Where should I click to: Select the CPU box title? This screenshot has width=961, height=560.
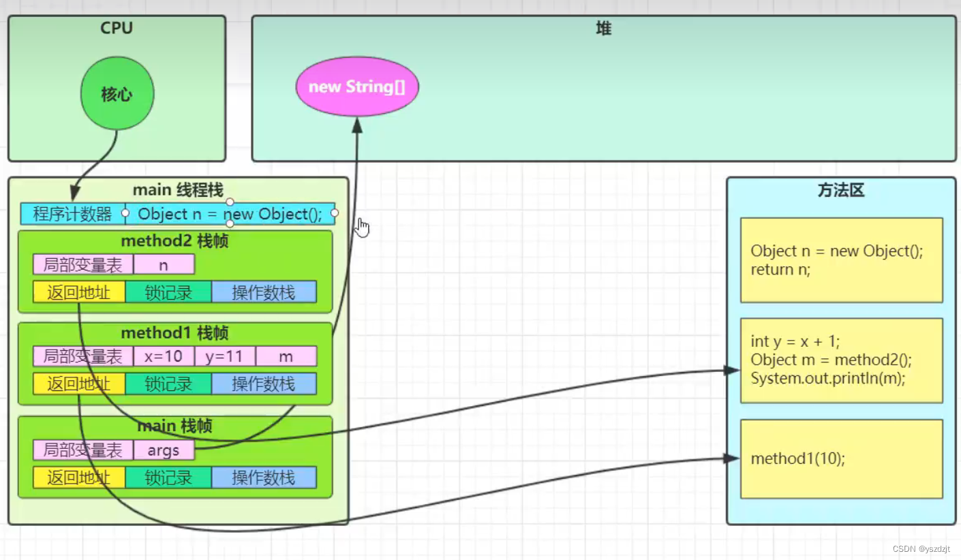[x=117, y=28]
